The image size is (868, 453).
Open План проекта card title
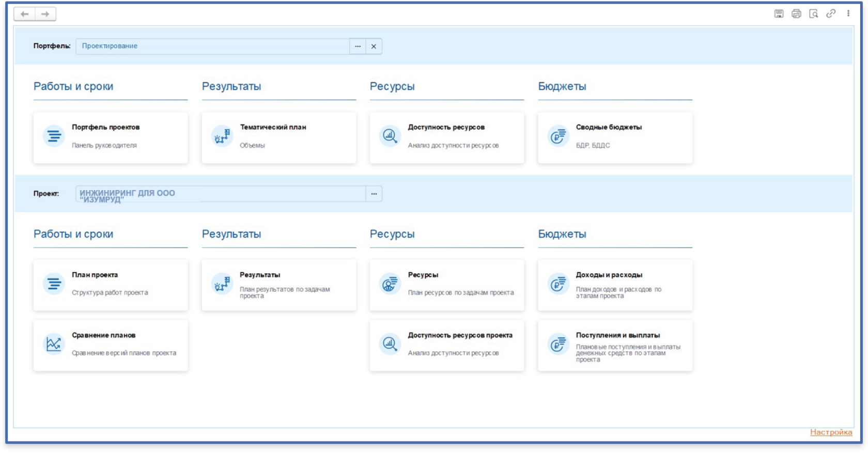pos(95,275)
